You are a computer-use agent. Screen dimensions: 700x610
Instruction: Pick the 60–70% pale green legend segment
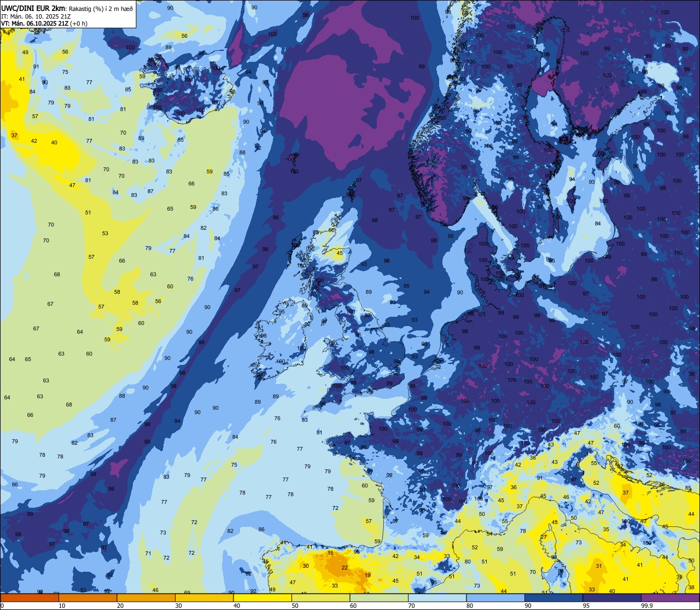click(x=379, y=597)
